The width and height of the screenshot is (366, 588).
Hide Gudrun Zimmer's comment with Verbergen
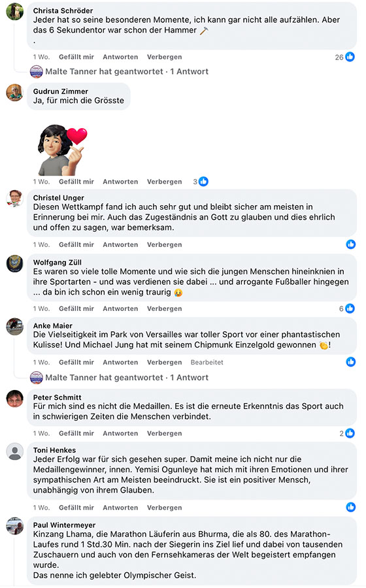[x=164, y=182]
